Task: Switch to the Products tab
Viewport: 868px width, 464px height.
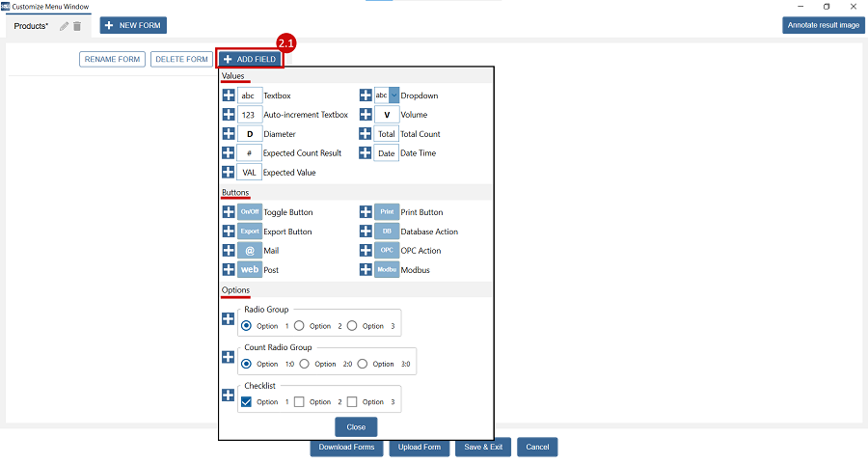Action: coord(31,26)
